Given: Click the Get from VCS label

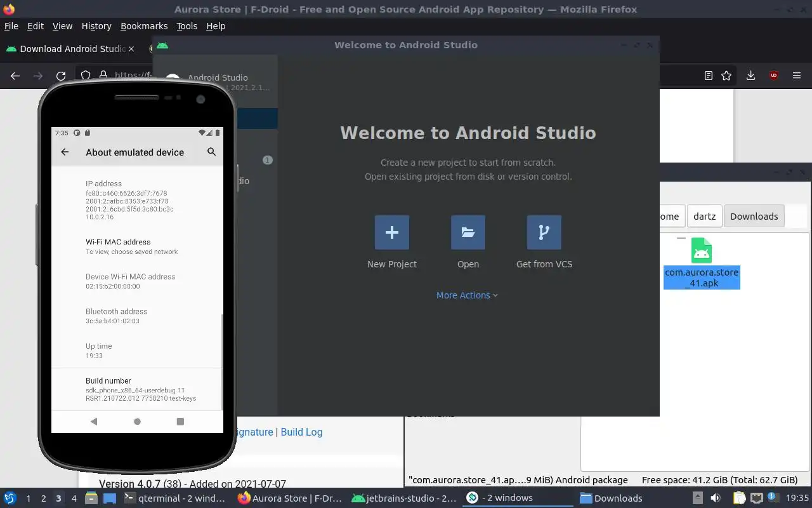Looking at the screenshot, I should pos(544,264).
